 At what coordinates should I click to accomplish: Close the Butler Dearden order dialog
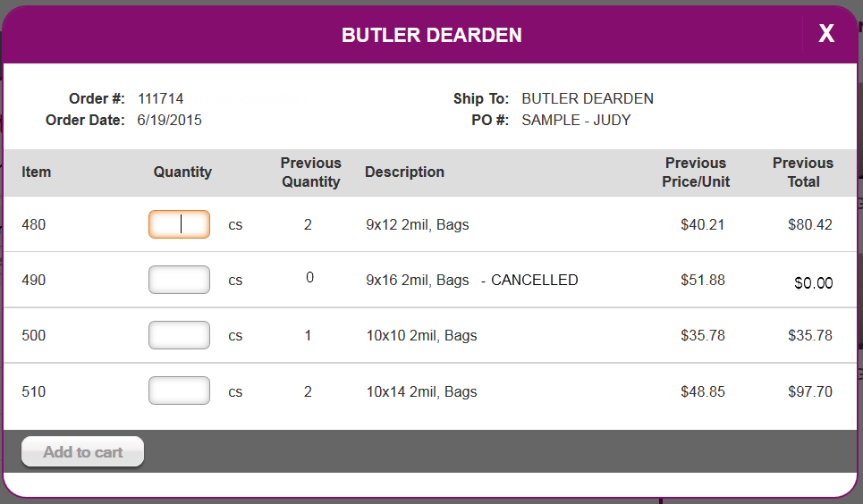click(826, 34)
